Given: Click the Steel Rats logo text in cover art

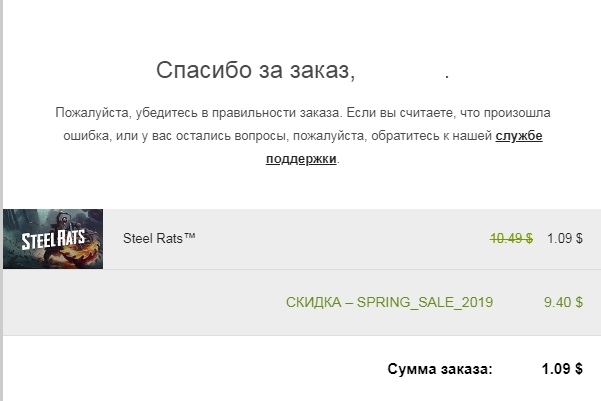Looking at the screenshot, I should pos(47,241).
